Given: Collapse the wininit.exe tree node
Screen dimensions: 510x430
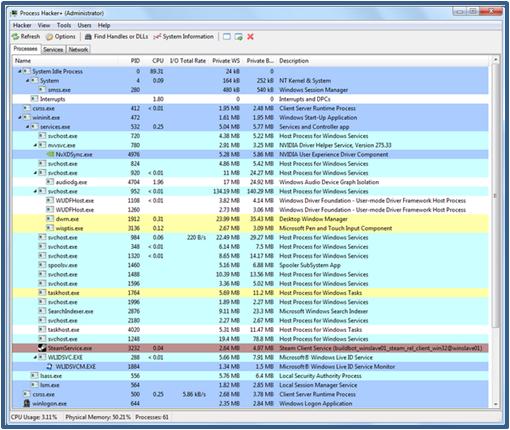Looking at the screenshot, I should tap(20, 118).
